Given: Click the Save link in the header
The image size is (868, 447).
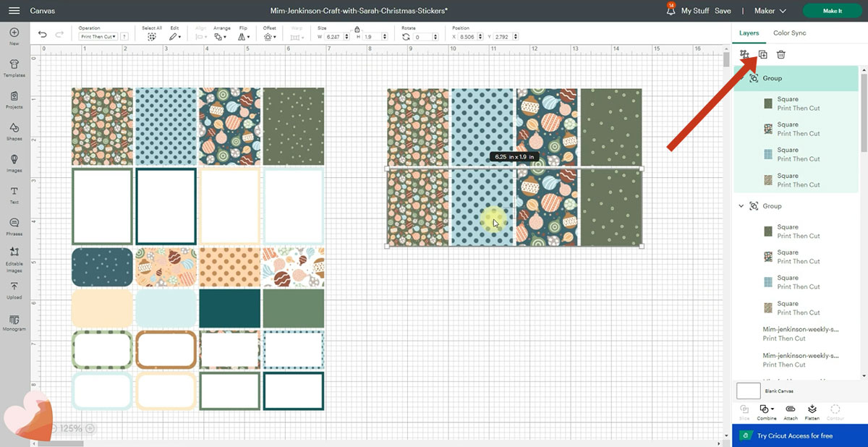Looking at the screenshot, I should point(723,11).
